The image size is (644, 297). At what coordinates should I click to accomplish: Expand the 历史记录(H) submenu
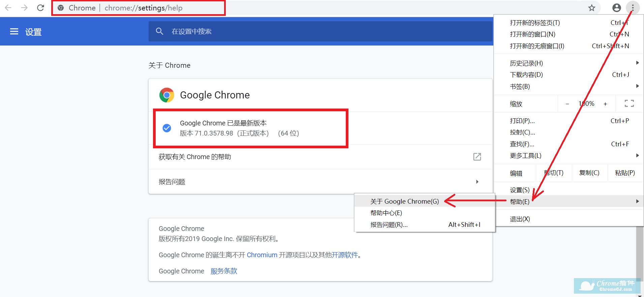coord(637,63)
